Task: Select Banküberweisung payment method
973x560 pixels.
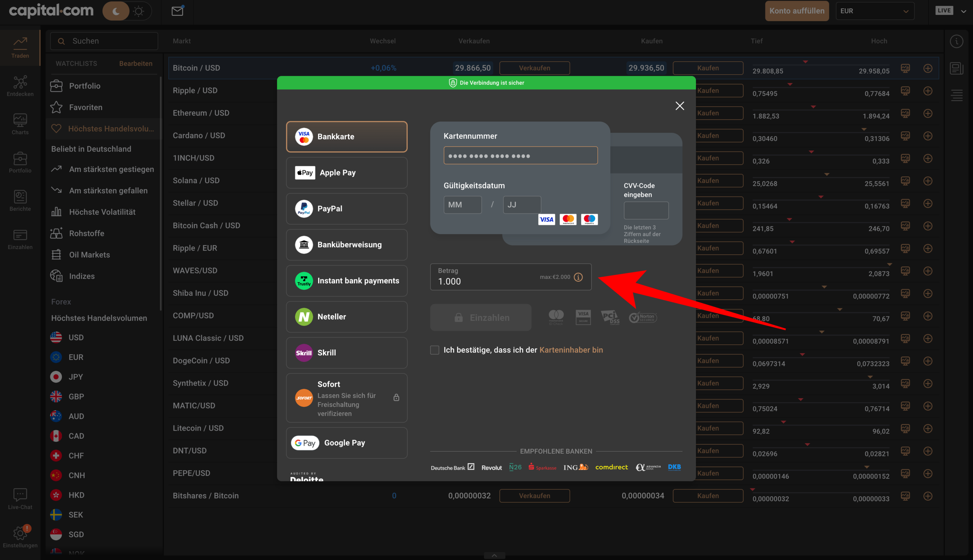Action: 346,244
